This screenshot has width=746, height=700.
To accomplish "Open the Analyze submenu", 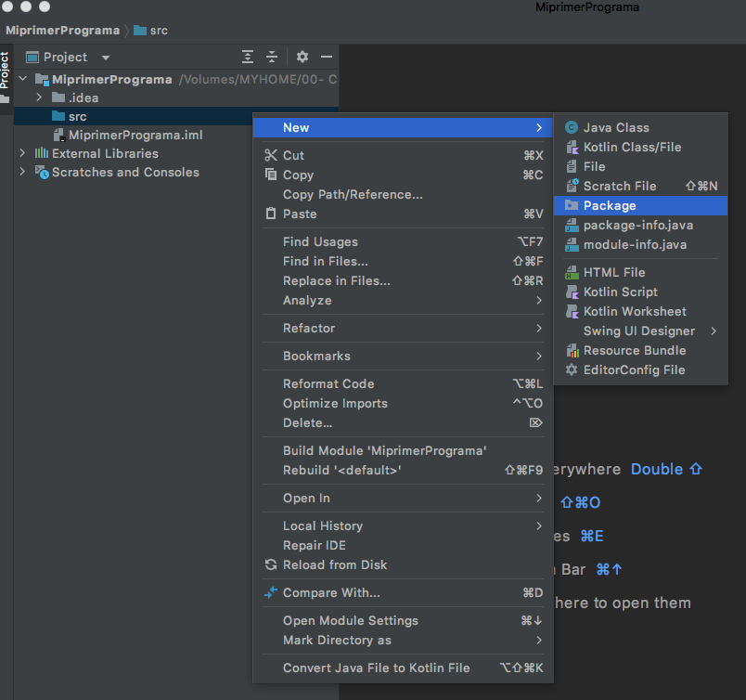I will pyautogui.click(x=403, y=301).
